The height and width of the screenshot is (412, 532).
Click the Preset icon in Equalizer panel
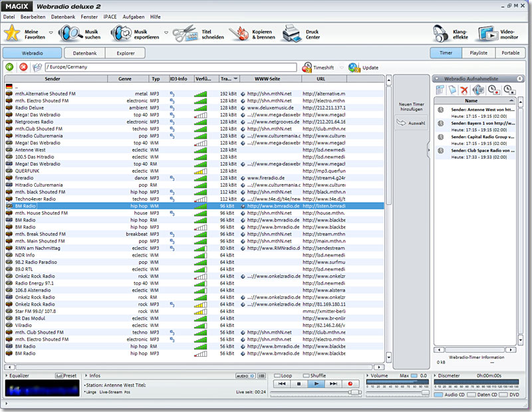pyautogui.click(x=59, y=375)
